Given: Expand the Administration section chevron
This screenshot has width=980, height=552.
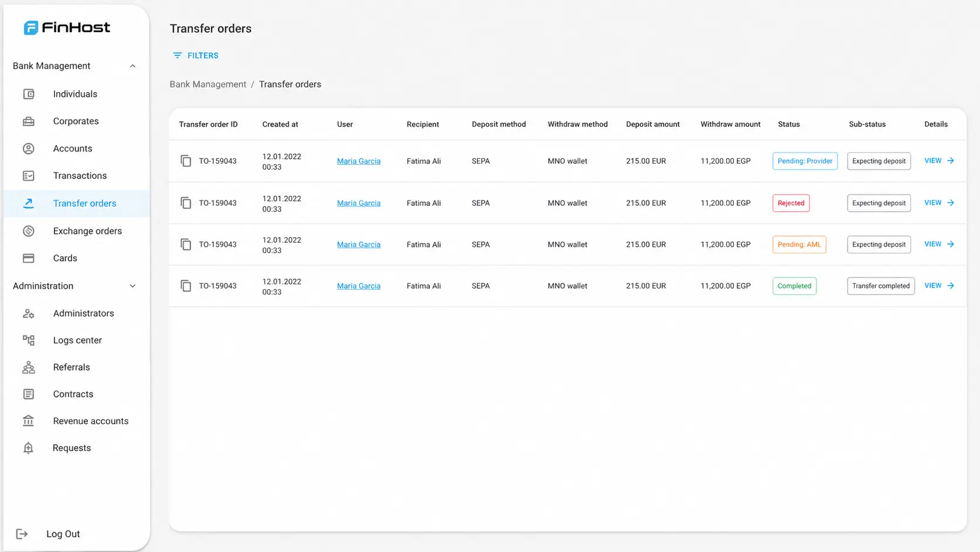Looking at the screenshot, I should click(132, 286).
